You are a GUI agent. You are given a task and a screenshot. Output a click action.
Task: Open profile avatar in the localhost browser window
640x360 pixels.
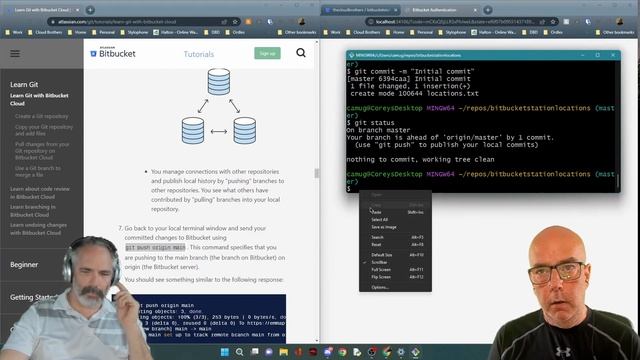620,22
